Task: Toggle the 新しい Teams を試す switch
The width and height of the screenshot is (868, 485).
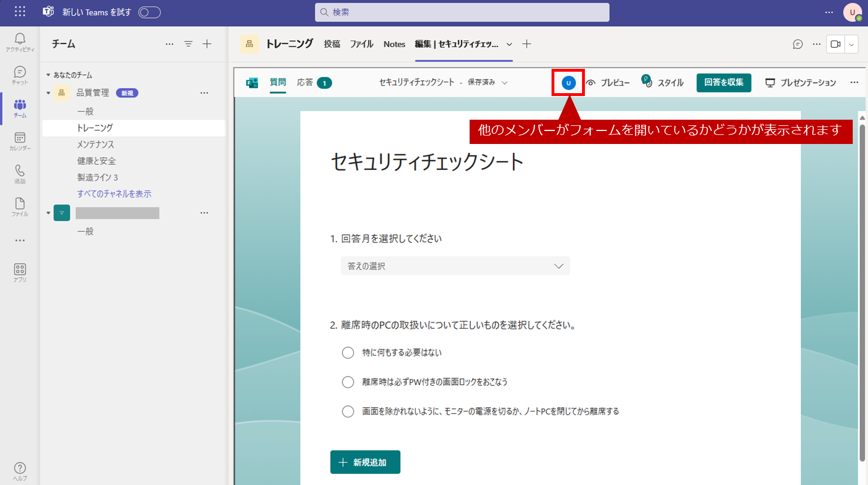Action: tap(150, 12)
